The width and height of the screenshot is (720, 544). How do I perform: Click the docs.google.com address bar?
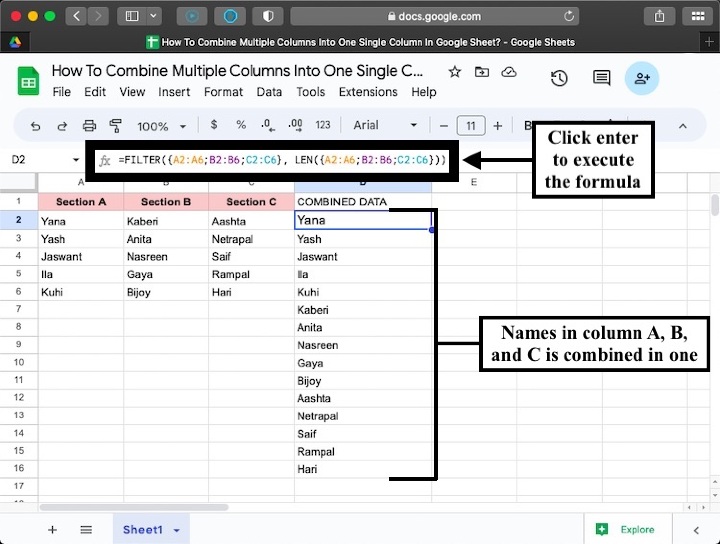tap(434, 17)
